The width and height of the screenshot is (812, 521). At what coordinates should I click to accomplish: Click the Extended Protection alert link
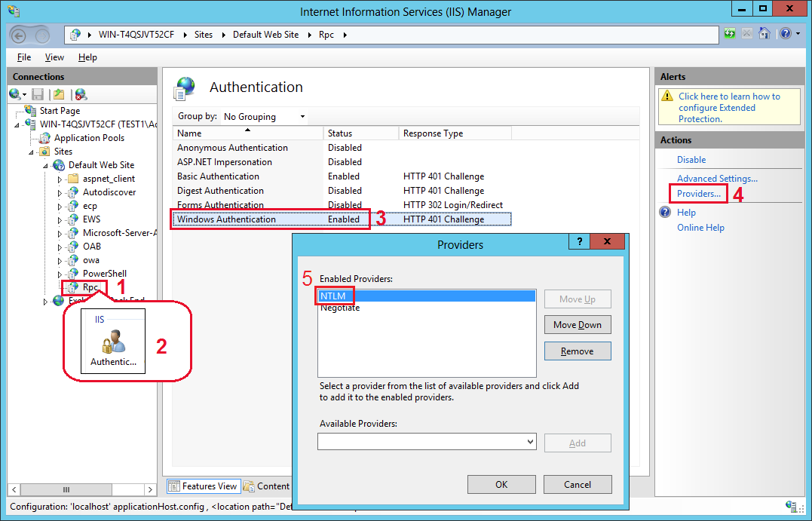pos(729,108)
